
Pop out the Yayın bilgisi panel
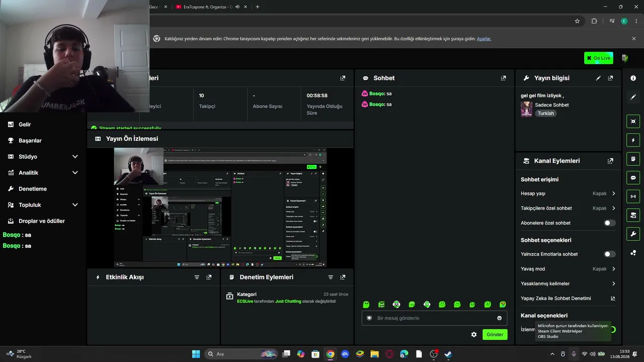(610, 78)
